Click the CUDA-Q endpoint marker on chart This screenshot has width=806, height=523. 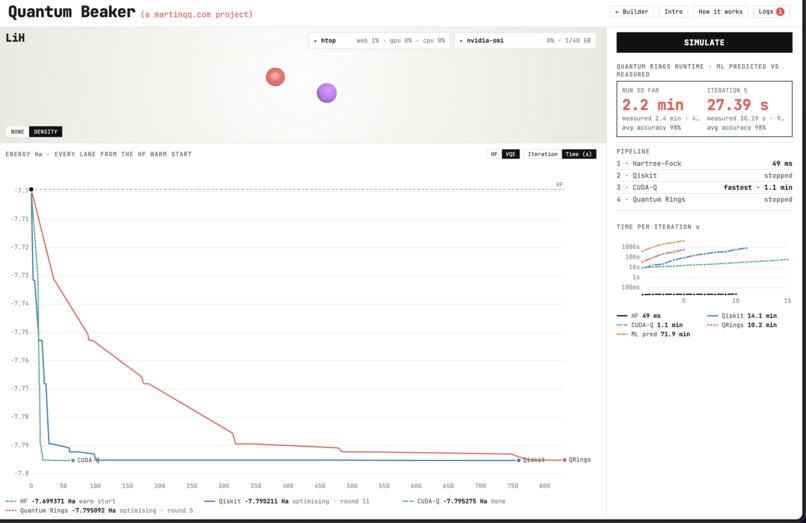(x=73, y=460)
